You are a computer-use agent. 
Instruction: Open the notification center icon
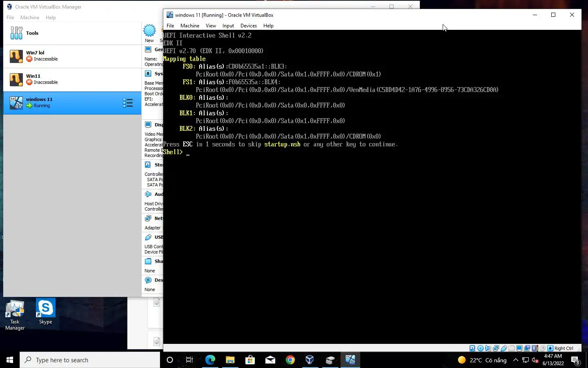click(575, 360)
